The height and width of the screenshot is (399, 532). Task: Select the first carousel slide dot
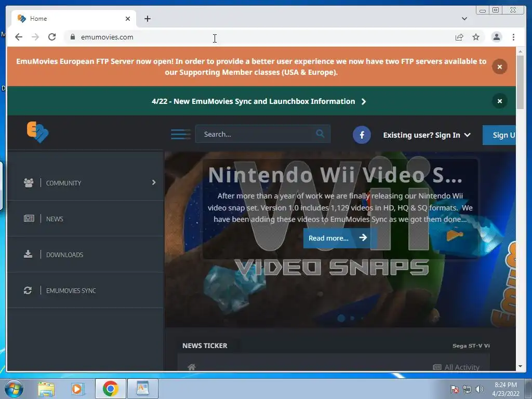click(x=341, y=318)
